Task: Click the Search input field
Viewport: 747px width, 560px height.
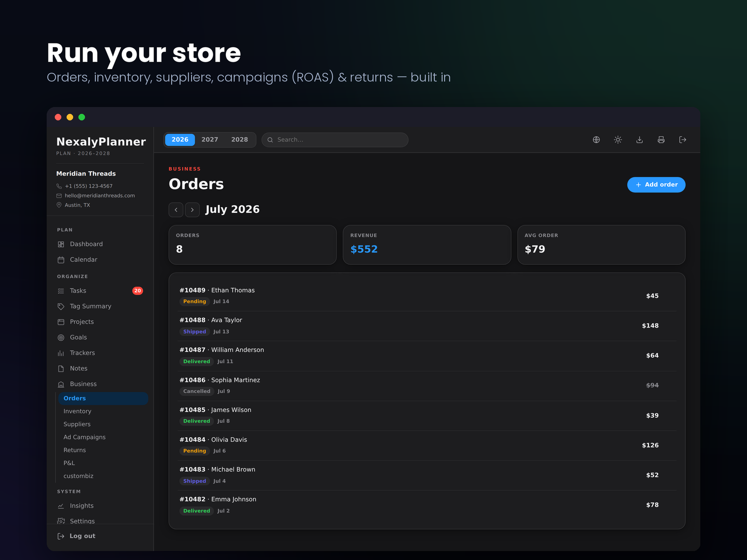Action: pyautogui.click(x=335, y=140)
